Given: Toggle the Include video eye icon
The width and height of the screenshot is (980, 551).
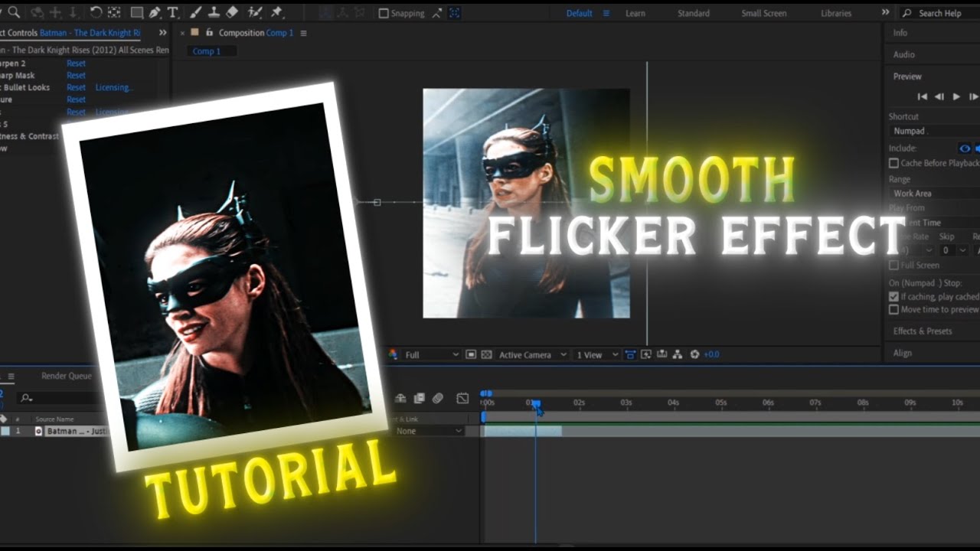Looking at the screenshot, I should pos(965,148).
